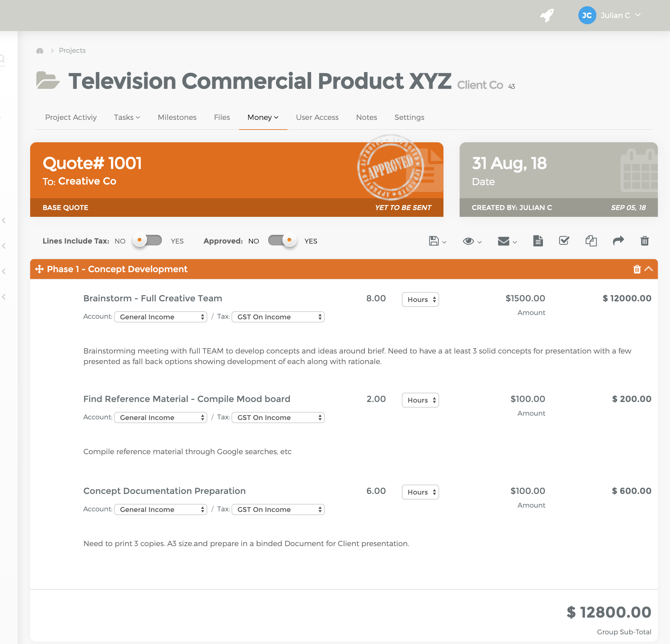Delete Phase 1 group using trash icon
Viewport: 670px width, 644px height.
636,269
